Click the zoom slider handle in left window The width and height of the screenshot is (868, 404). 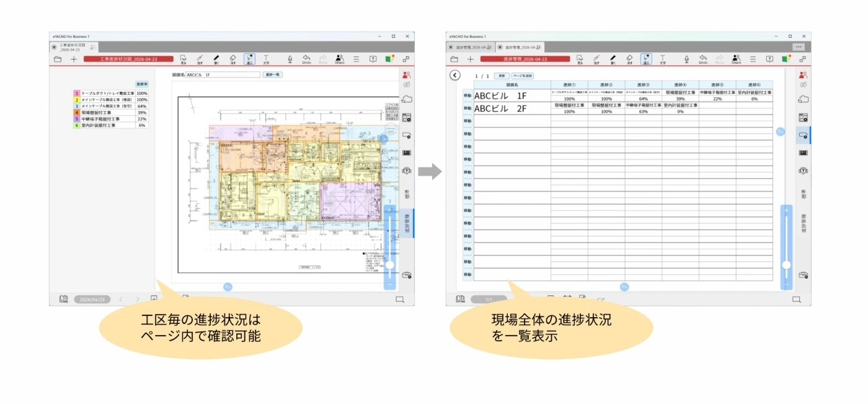point(390,264)
